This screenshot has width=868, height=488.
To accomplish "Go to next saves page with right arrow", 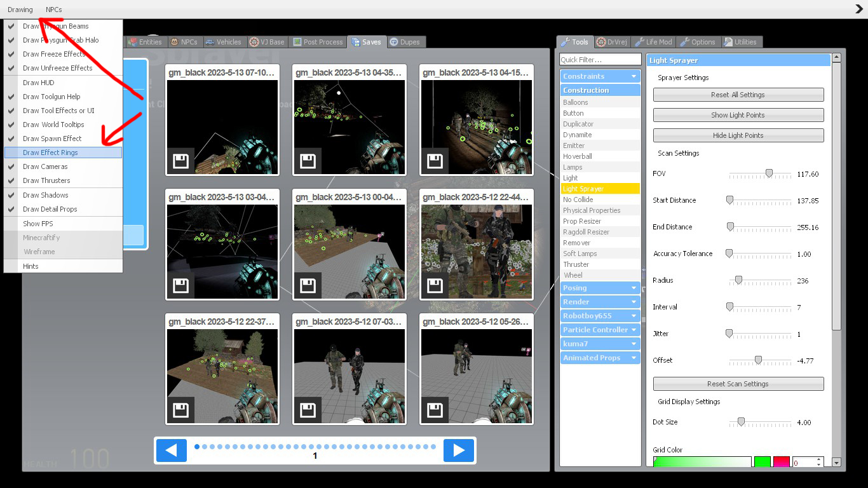I will click(459, 451).
